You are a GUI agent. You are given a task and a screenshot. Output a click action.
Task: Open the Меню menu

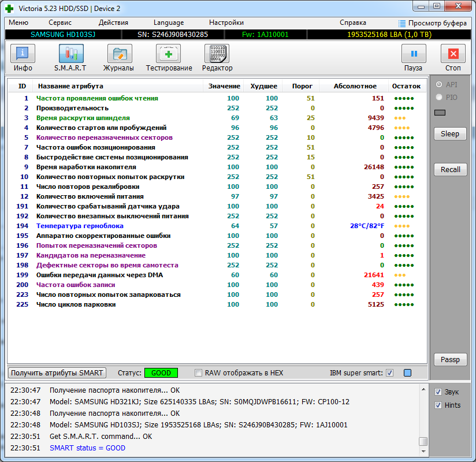coord(18,23)
